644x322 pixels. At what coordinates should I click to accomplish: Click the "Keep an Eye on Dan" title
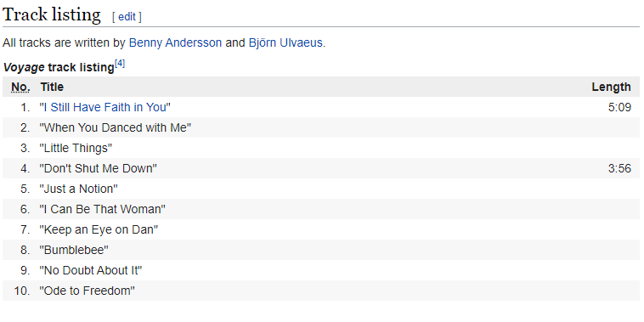pos(99,229)
